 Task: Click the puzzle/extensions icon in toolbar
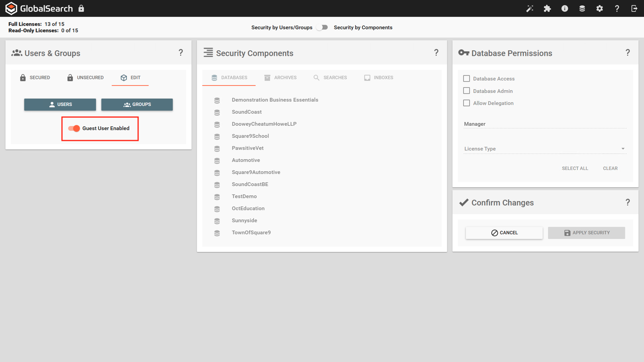pos(547,8)
